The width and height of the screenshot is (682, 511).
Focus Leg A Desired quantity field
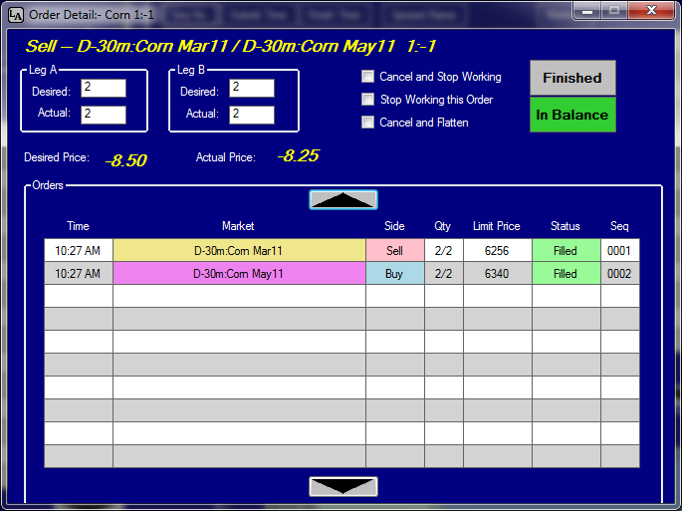click(103, 89)
